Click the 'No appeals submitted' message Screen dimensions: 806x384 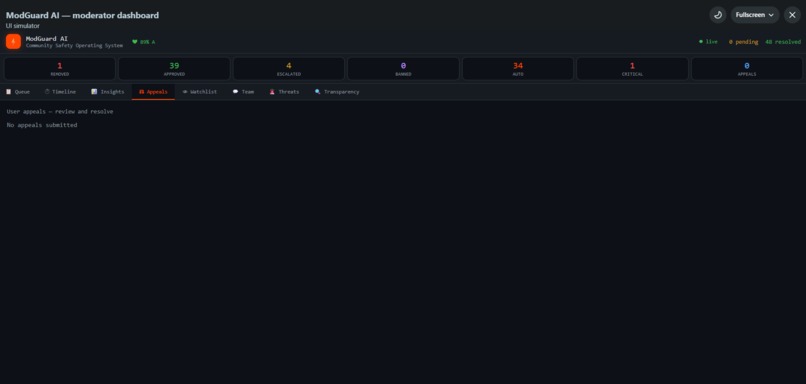[x=42, y=125]
